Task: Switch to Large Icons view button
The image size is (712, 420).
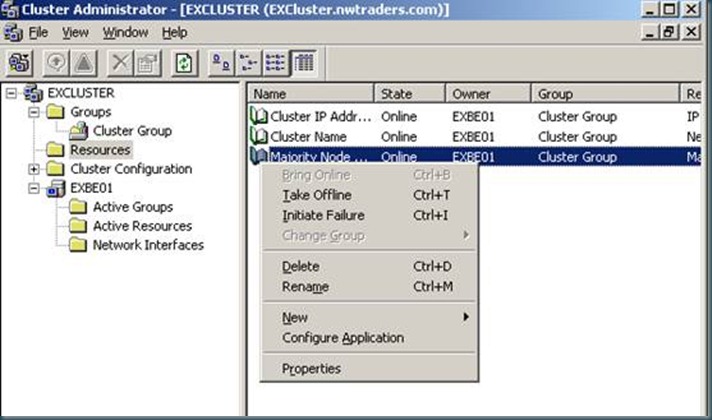Action: point(221,62)
